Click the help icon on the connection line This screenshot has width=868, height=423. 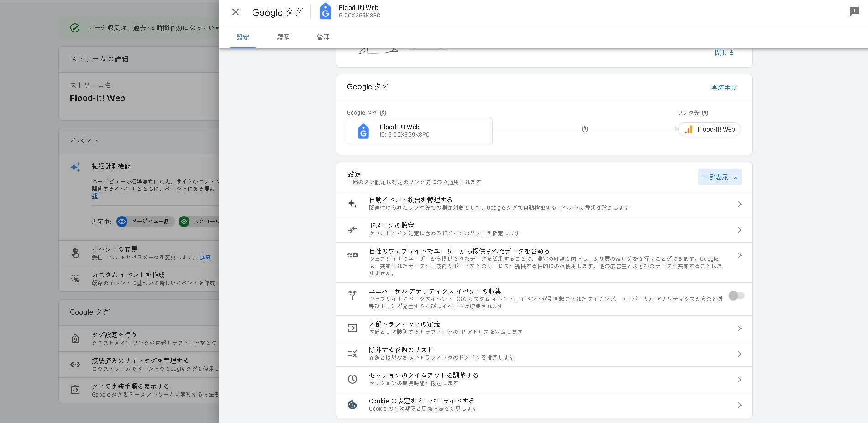[x=585, y=129]
